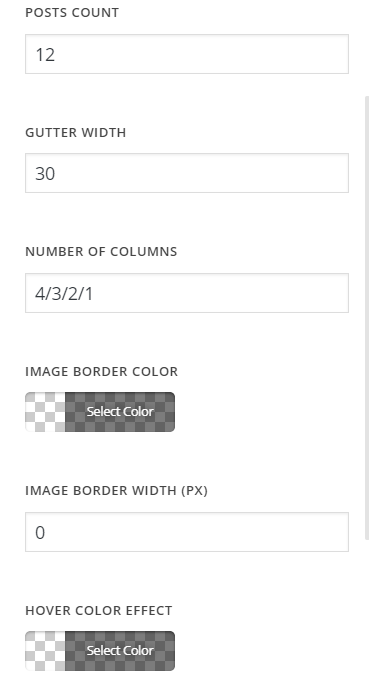Viewport: 369px width, 681px height.
Task: Click the IMAGE BORDER COLOR label
Action: point(102,371)
